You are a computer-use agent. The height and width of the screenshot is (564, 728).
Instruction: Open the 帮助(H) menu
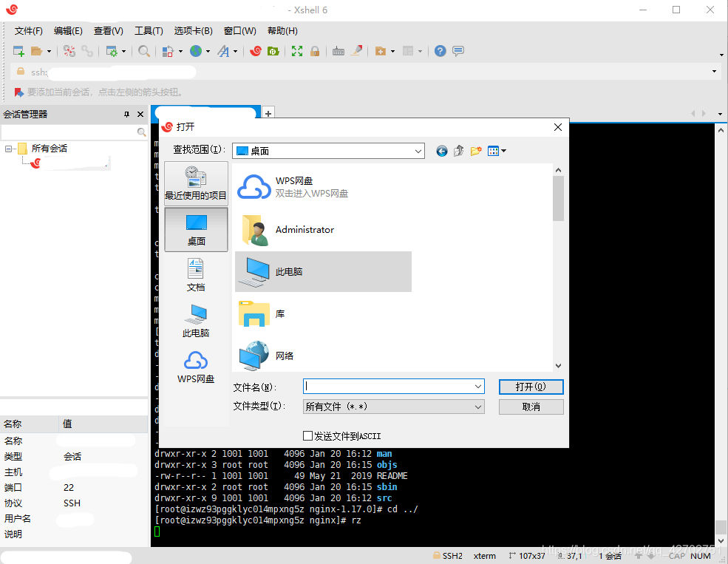point(282,30)
